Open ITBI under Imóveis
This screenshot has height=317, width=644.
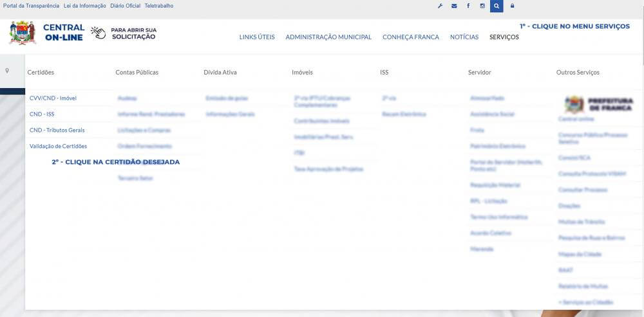tap(299, 152)
